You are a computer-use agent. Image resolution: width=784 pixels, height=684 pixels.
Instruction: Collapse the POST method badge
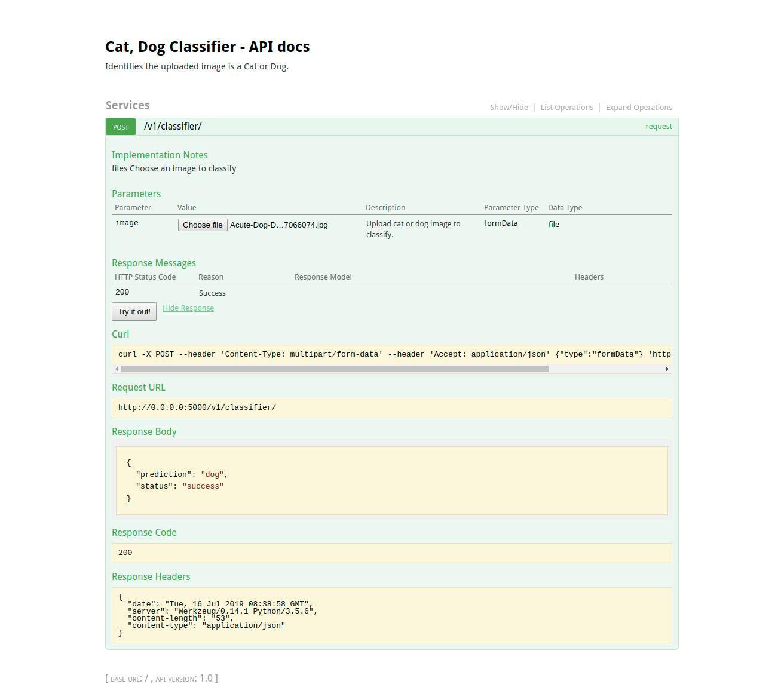[121, 127]
